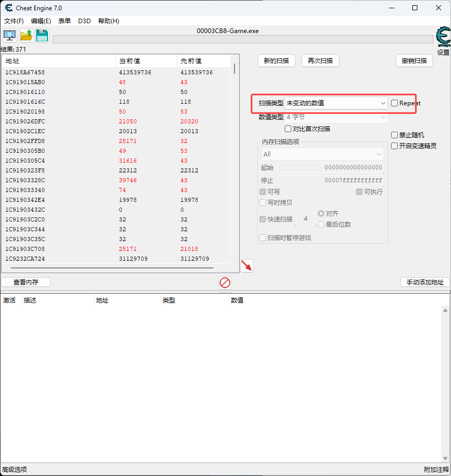Open 高级选项 in the status bar
451x476 pixels.
(x=14, y=470)
